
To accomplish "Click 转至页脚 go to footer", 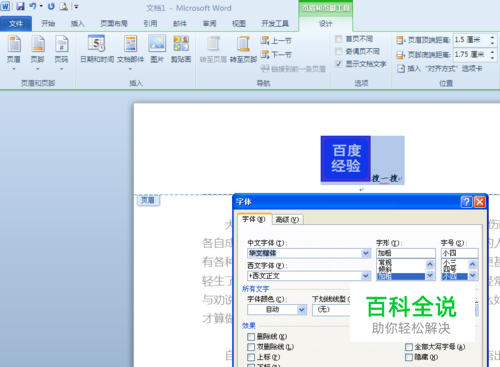I will click(243, 49).
